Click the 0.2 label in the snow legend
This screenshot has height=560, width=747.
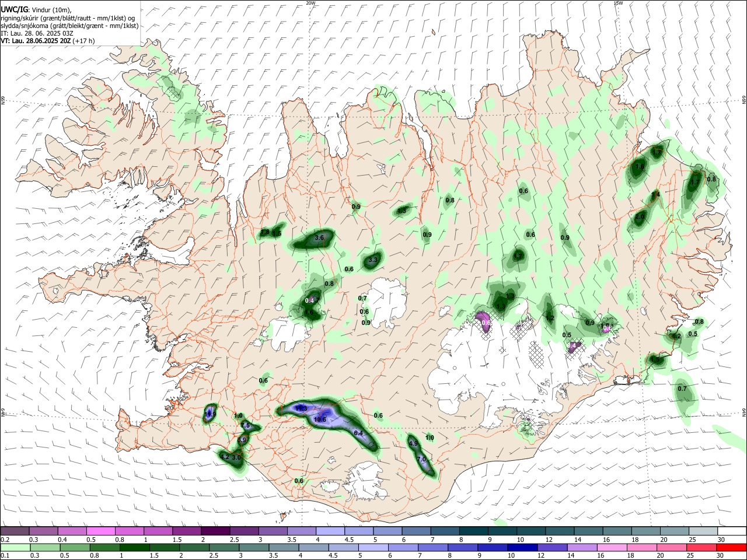(x=5, y=540)
